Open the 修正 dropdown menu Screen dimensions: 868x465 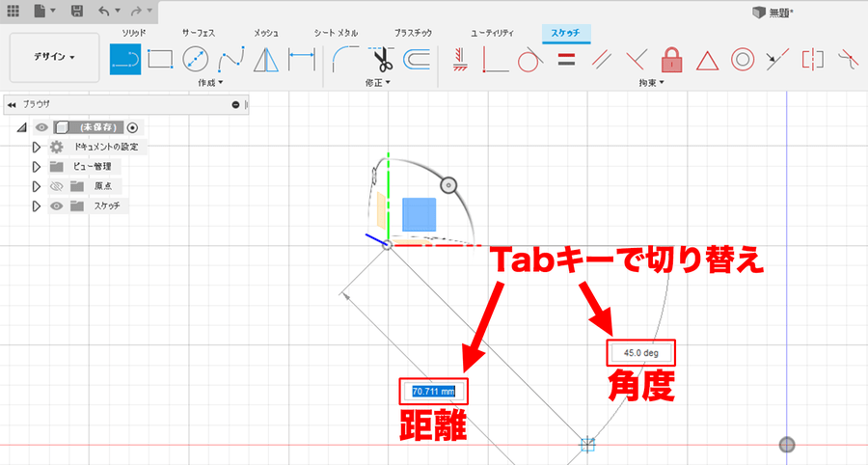[377, 82]
